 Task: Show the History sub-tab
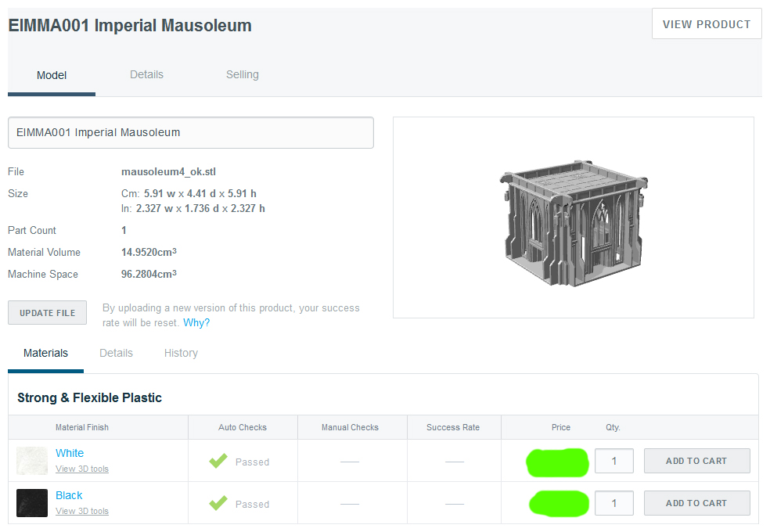(x=181, y=353)
